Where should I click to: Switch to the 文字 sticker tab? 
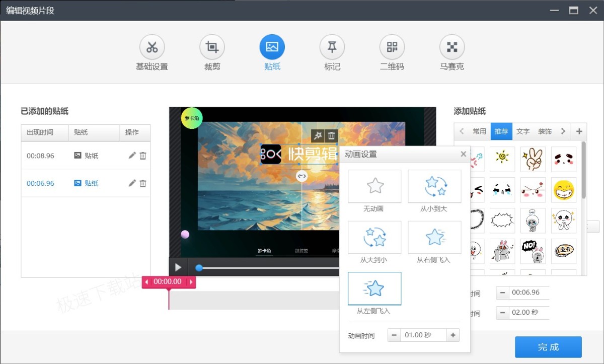pyautogui.click(x=523, y=131)
